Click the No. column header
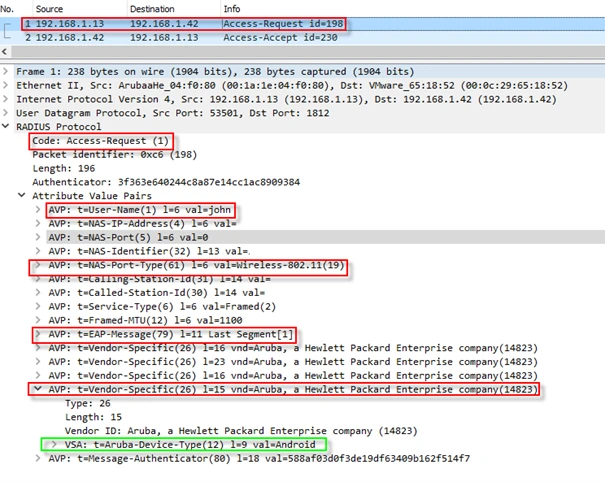The height and width of the screenshot is (482, 605). tap(12, 8)
